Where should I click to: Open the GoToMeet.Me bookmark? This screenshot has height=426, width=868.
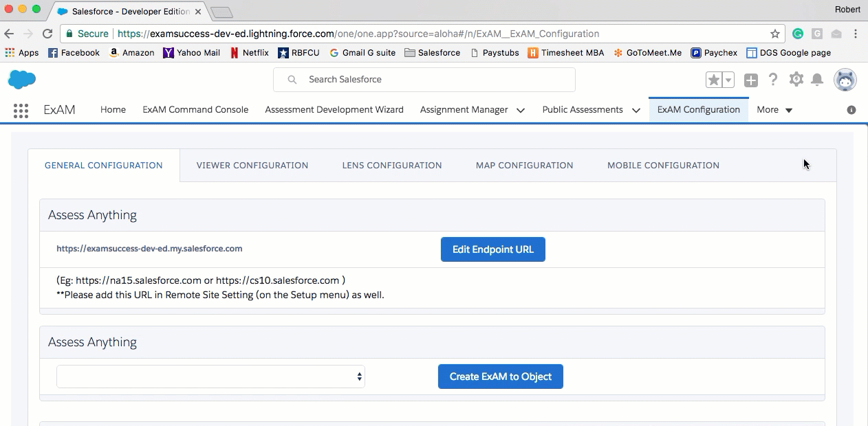tap(647, 53)
